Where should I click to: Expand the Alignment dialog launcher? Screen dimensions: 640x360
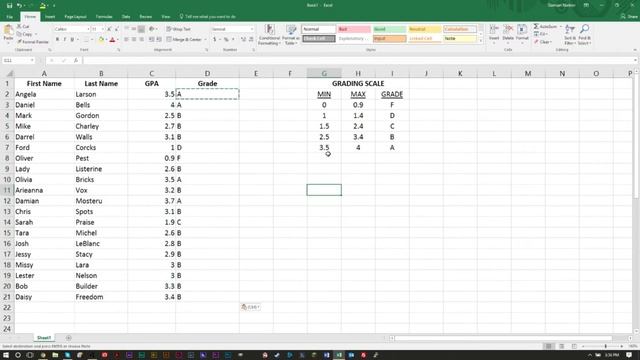point(207,50)
